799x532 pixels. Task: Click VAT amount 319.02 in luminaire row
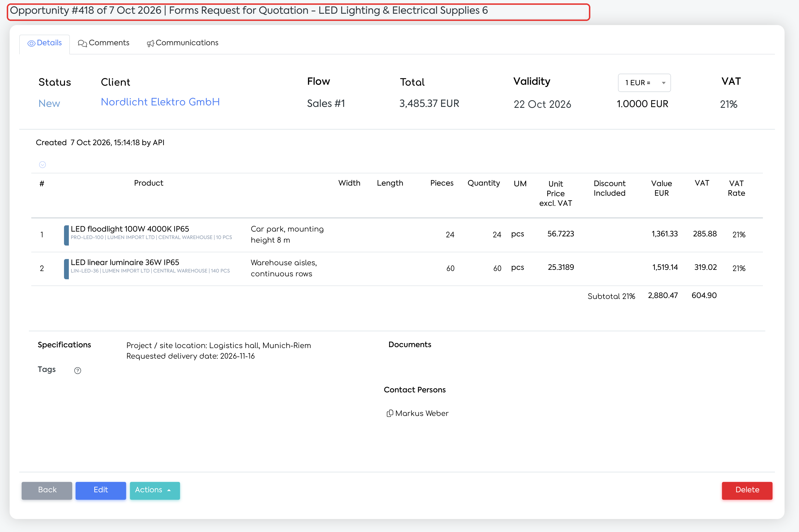[705, 267]
